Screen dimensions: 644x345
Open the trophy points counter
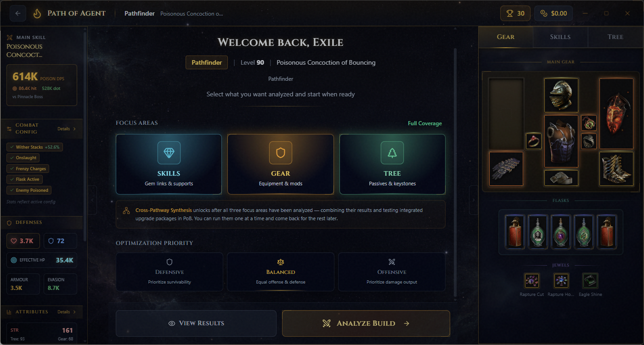pyautogui.click(x=515, y=13)
